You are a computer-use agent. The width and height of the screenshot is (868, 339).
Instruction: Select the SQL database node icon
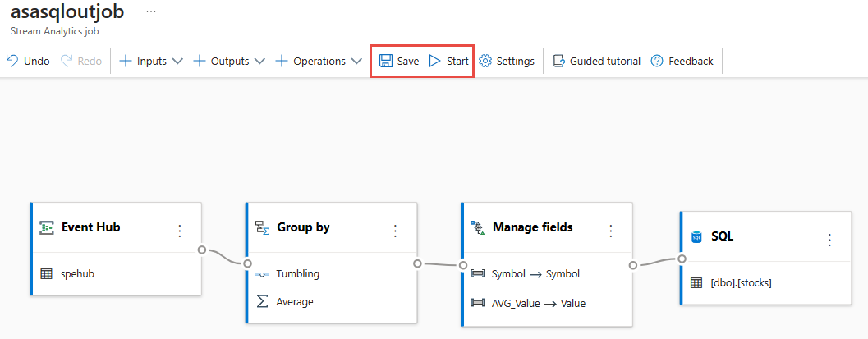coord(696,237)
